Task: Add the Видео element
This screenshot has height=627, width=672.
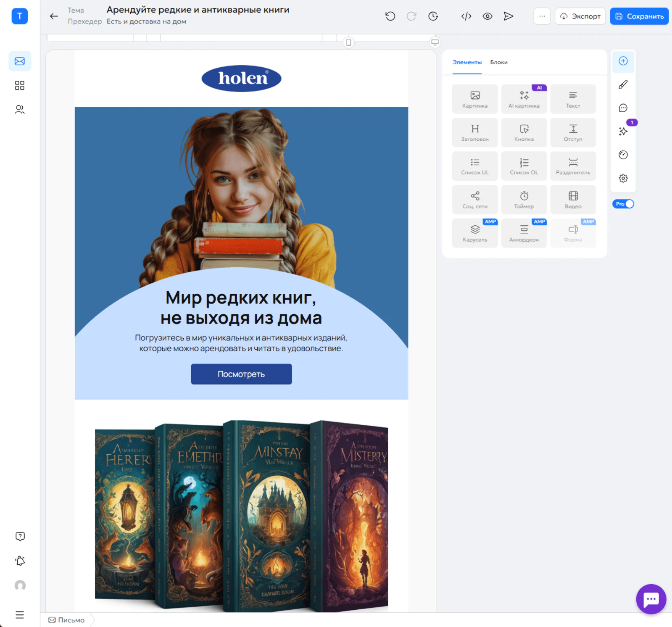Action: 573,200
